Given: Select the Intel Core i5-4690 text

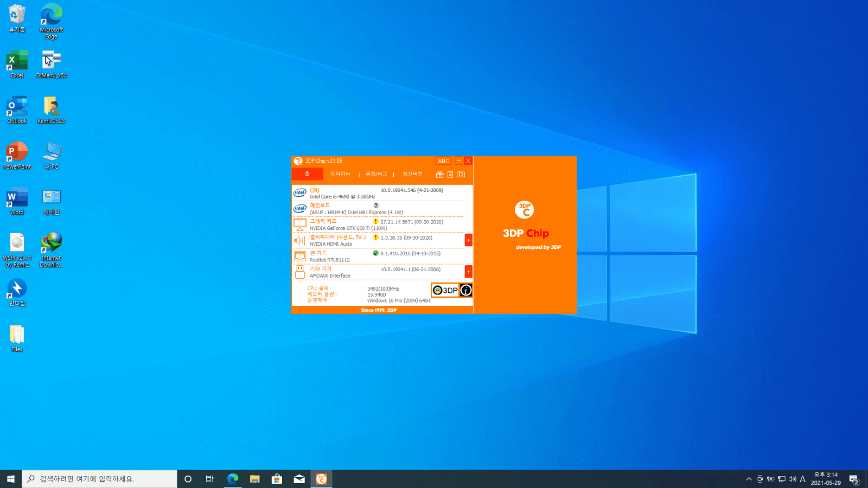Looking at the screenshot, I should click(x=342, y=197).
